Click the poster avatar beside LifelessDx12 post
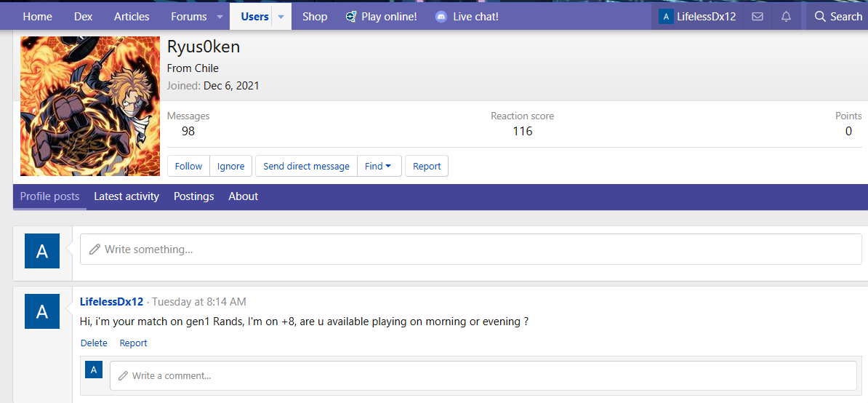The width and height of the screenshot is (868, 403). [x=42, y=311]
